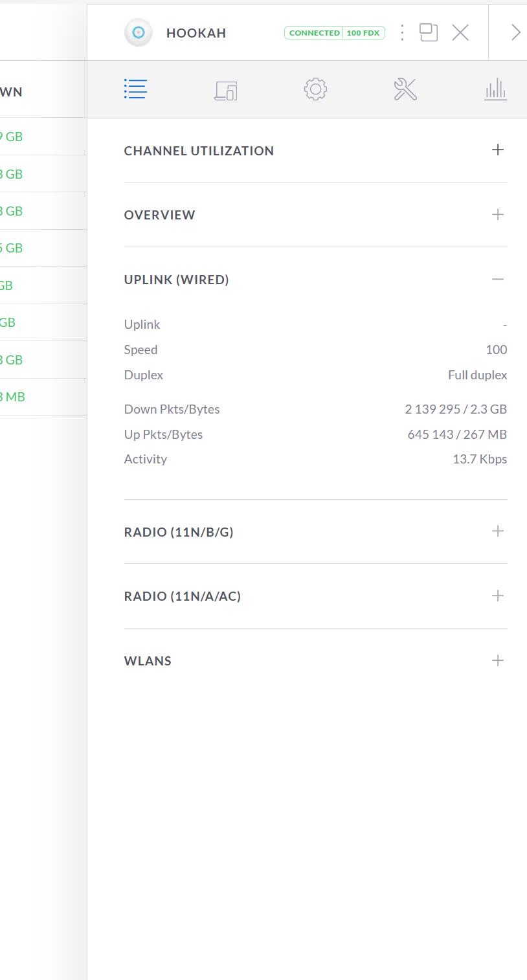Expand the Channel Utilization section

tap(497, 150)
